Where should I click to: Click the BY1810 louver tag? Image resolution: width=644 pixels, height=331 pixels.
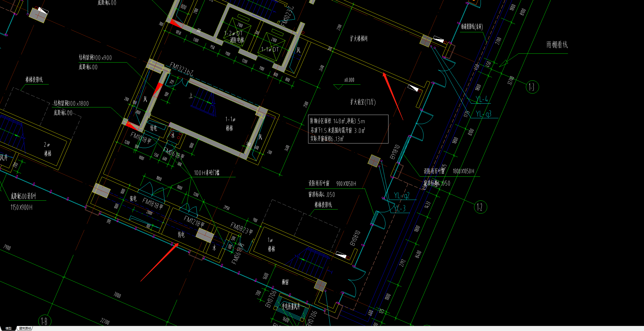pyautogui.click(x=395, y=152)
